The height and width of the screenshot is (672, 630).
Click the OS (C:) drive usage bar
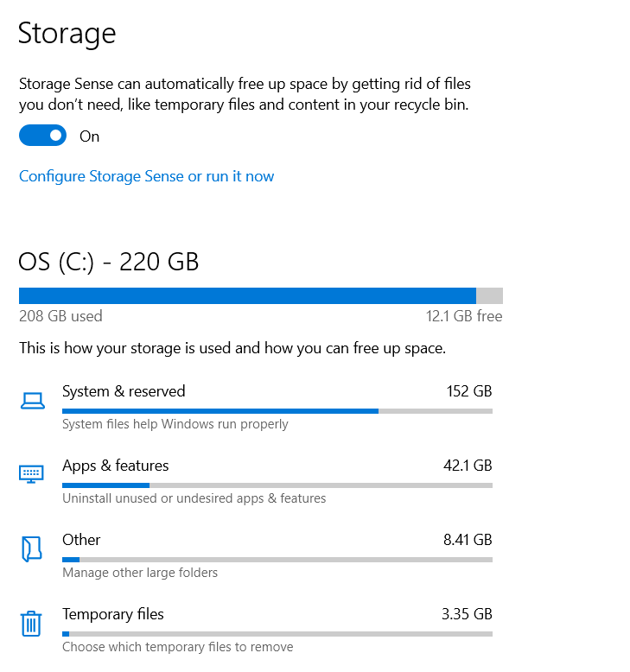point(260,295)
